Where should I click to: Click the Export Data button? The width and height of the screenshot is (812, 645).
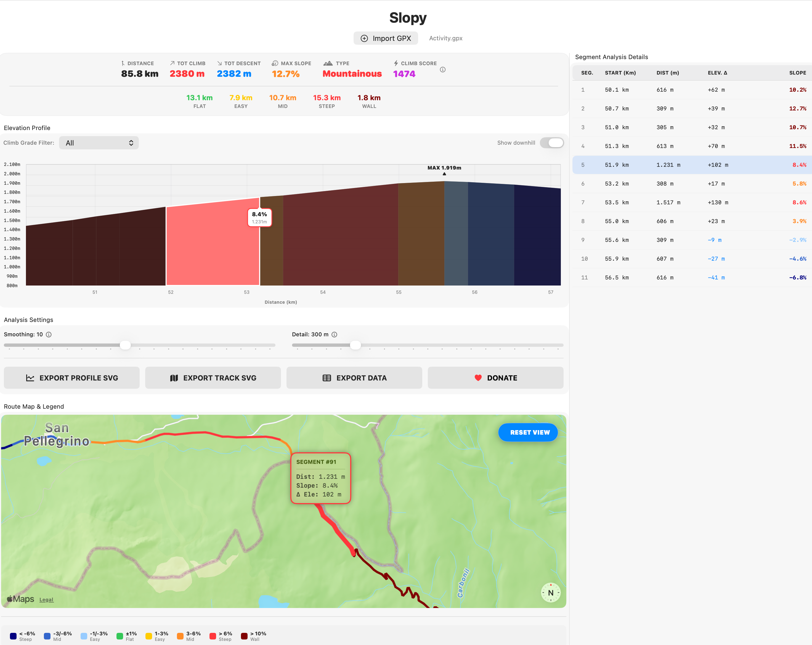354,378
